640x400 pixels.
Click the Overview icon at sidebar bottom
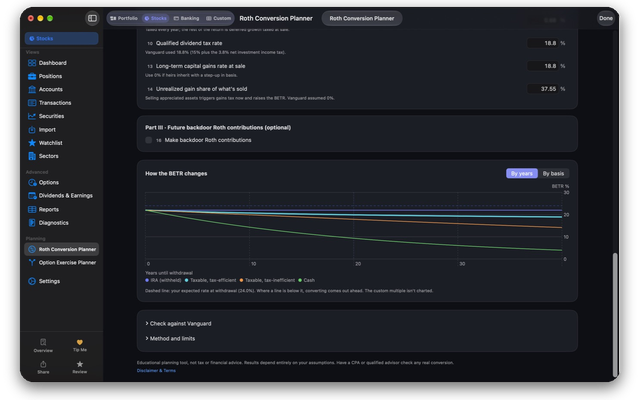click(x=43, y=342)
